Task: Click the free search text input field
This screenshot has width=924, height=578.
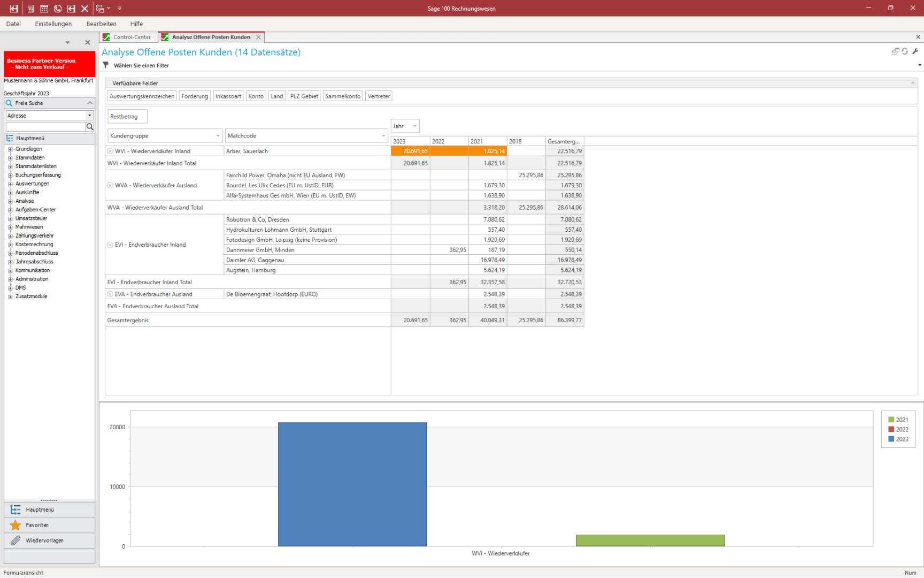Action: tap(45, 127)
